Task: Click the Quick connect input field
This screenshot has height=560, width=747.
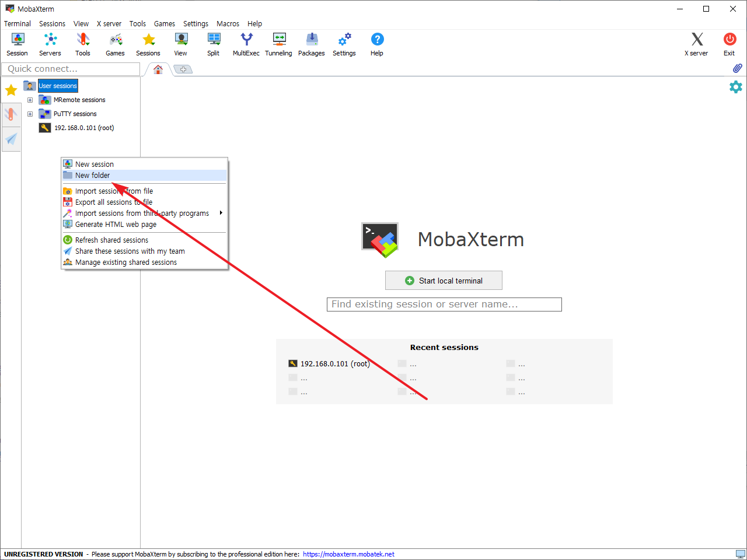Action: [71, 69]
